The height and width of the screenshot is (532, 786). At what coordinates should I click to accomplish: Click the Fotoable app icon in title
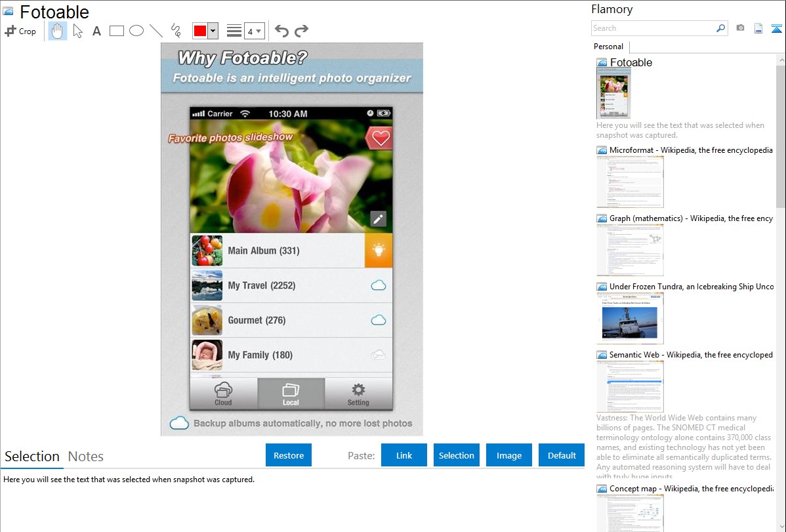coord(8,11)
